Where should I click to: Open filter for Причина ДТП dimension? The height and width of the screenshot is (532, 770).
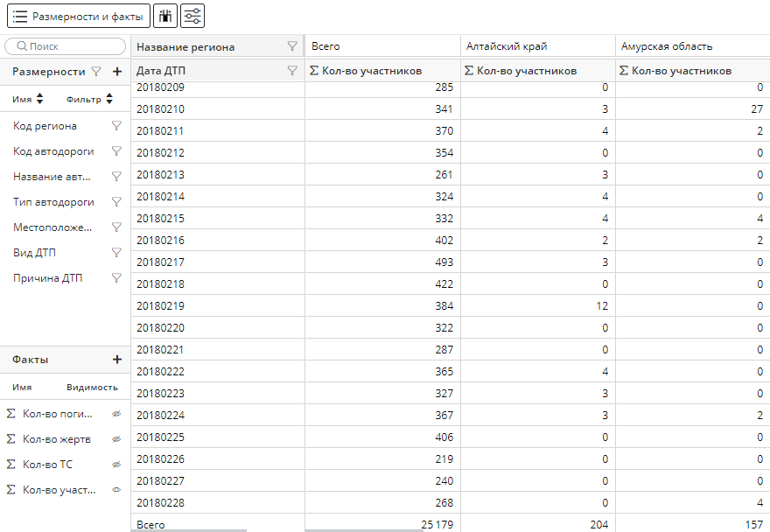click(116, 278)
